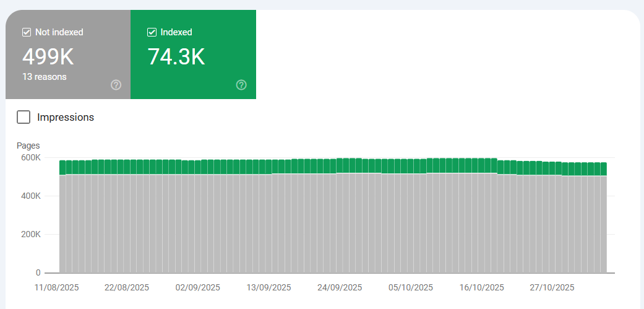Click the first bar's gray segment
Viewport: 644px width, 309px height.
coord(62,223)
